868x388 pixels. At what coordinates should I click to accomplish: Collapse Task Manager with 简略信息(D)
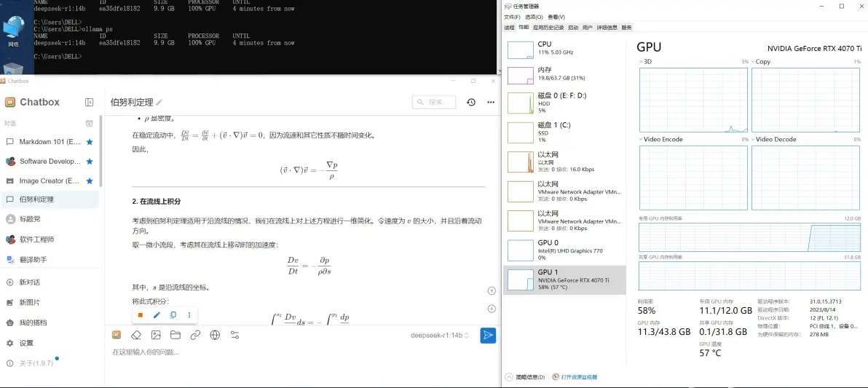point(525,377)
